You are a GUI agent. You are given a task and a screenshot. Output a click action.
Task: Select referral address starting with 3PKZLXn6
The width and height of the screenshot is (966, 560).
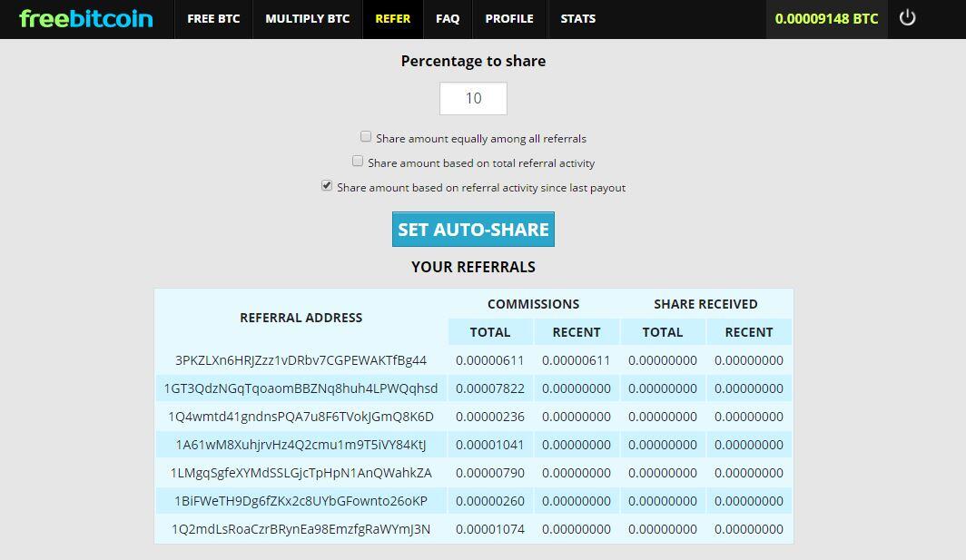click(x=301, y=360)
